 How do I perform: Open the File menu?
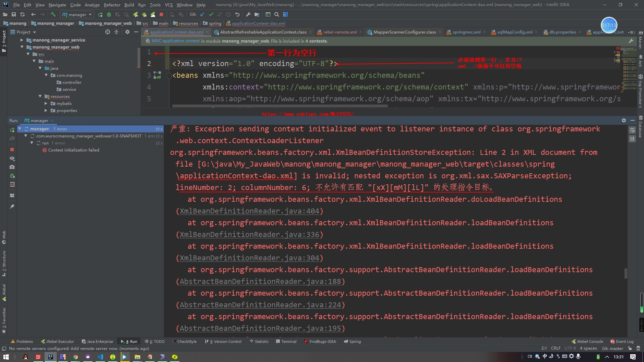click(x=16, y=5)
